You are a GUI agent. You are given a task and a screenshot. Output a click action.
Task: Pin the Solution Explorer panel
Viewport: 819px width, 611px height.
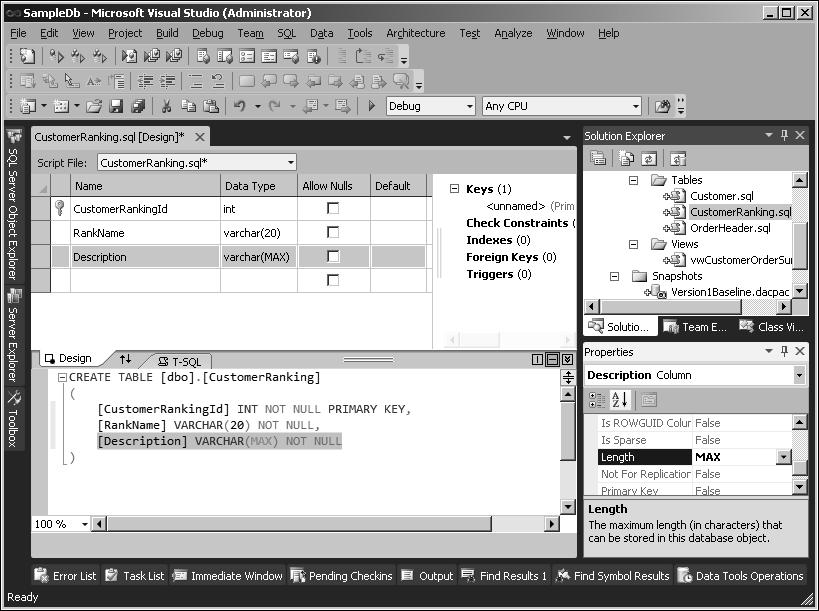click(784, 135)
